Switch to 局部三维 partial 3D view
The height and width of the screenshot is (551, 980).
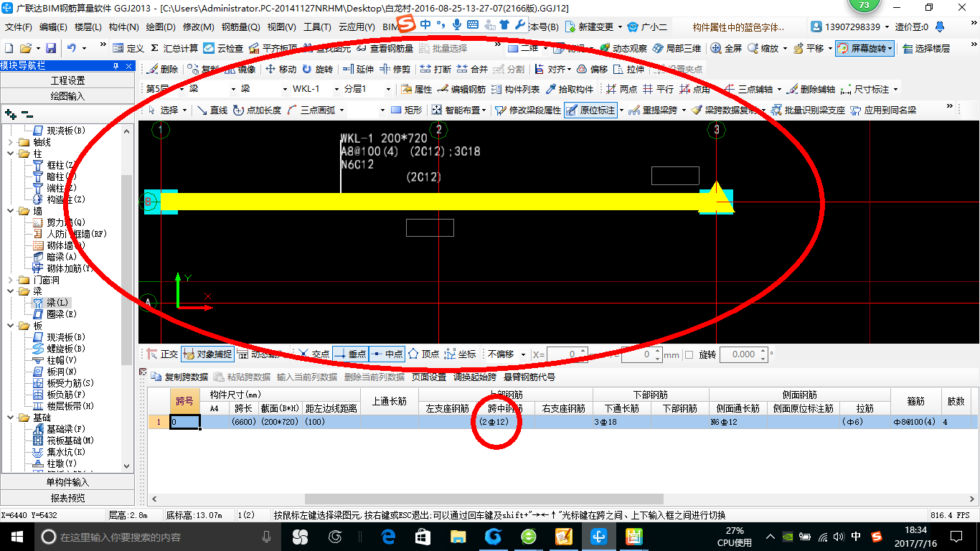point(677,48)
